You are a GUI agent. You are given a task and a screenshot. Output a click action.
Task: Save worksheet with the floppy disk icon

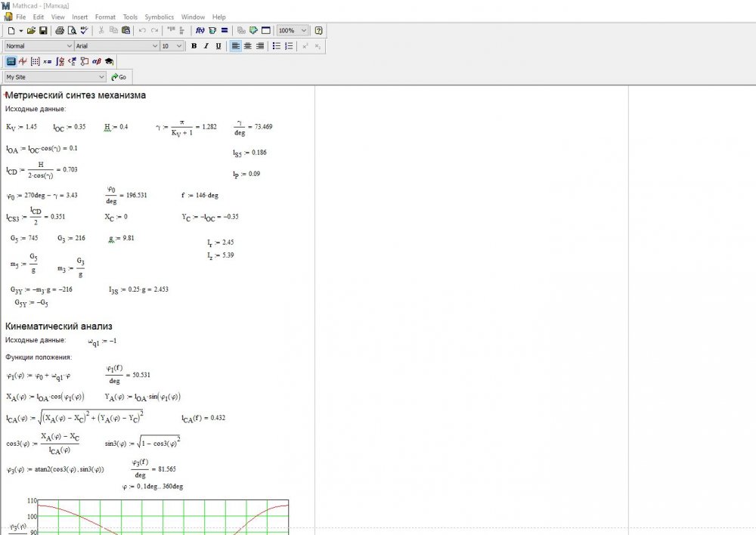pyautogui.click(x=43, y=30)
